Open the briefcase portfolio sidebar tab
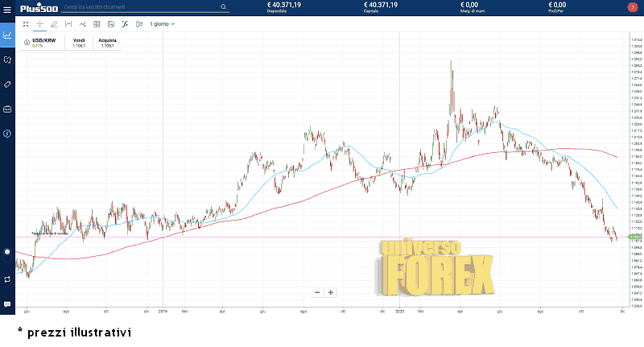644x347 pixels. click(x=7, y=109)
